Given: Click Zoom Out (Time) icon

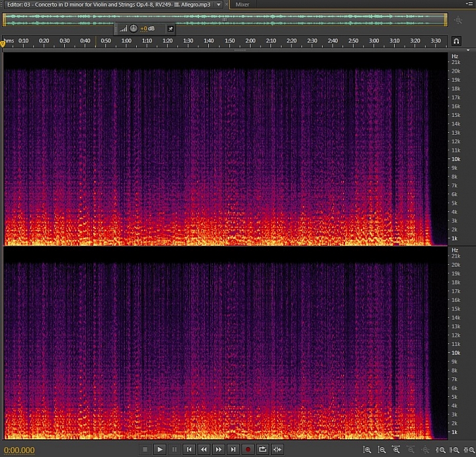Looking at the screenshot, I should point(411,450).
